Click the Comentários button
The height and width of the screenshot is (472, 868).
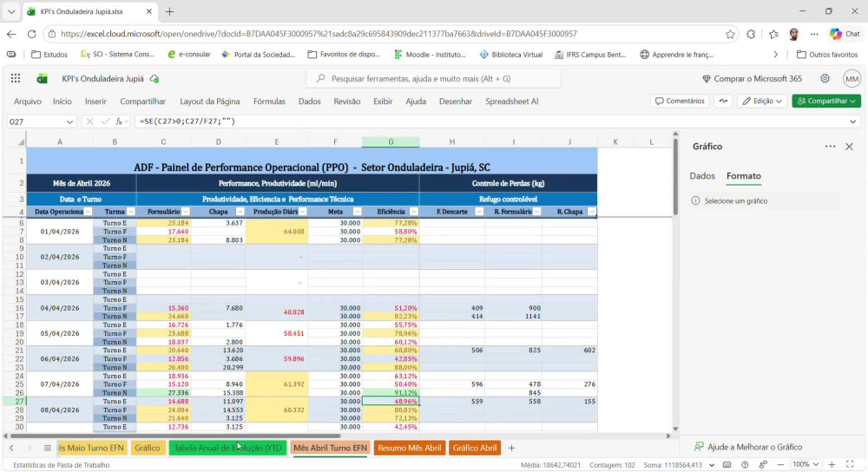tap(680, 102)
